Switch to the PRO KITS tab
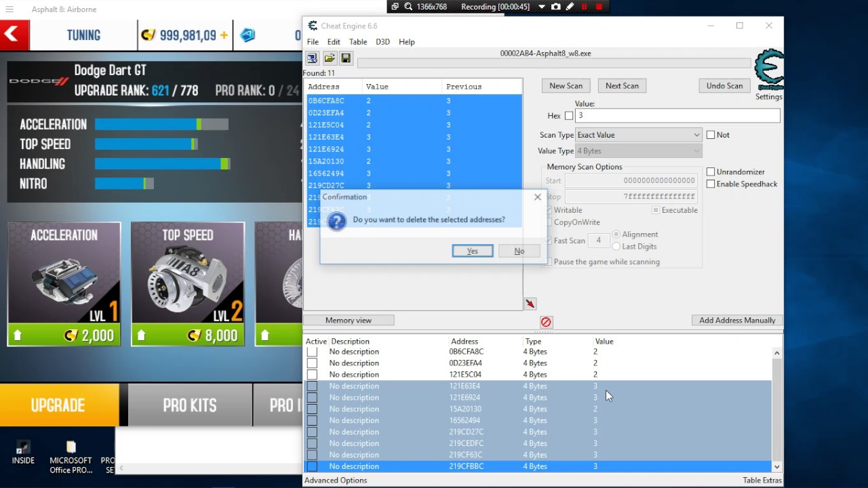Screen dimensions: 868x488 tap(190, 405)
